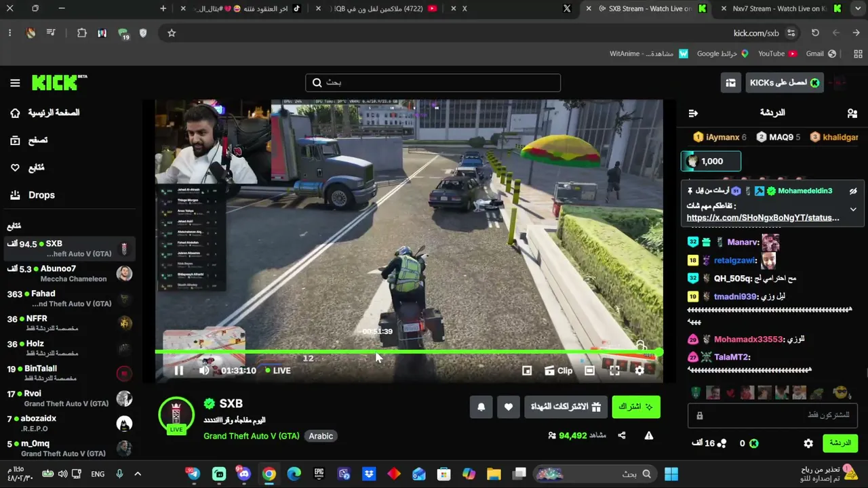Screen dimensions: 868x488
Task: Open Discord from the taskbar
Action: [244, 474]
